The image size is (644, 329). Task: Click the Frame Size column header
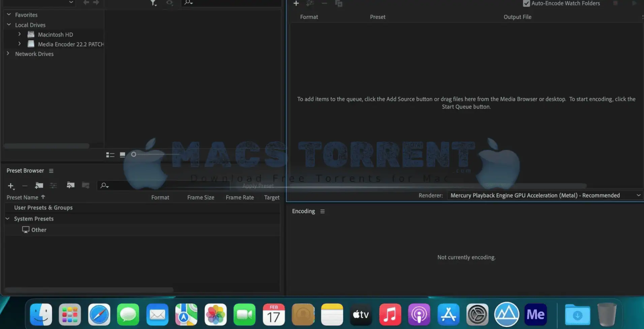coord(201,198)
